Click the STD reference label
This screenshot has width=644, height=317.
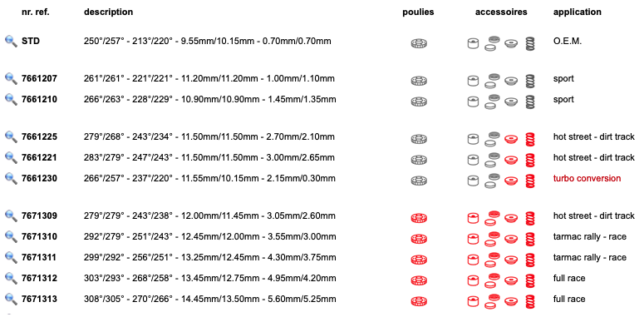31,41
